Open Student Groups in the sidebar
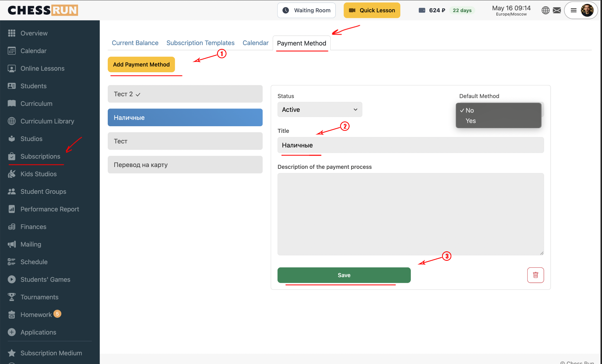 tap(43, 191)
